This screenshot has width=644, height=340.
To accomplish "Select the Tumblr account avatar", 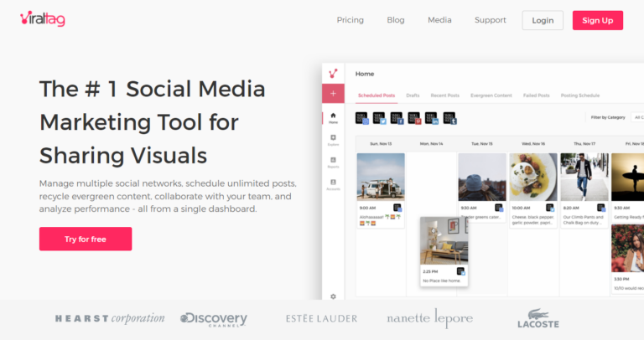I will (x=449, y=118).
